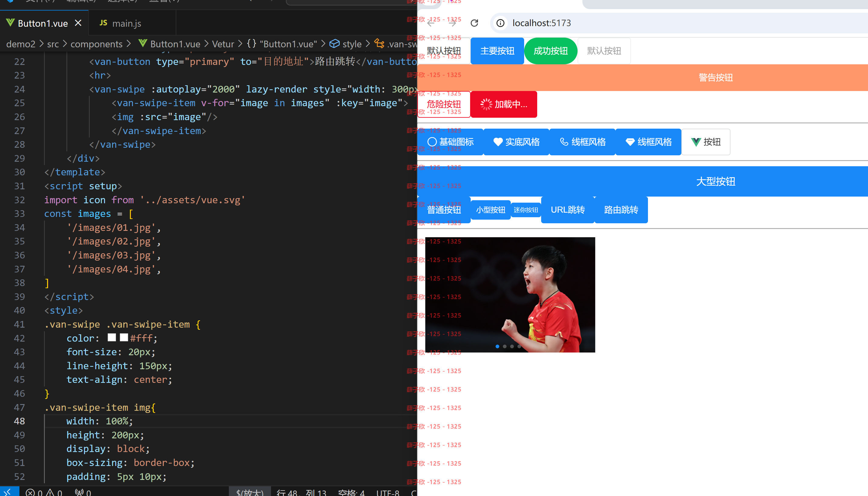Click '../assets/vue.svg' import path

point(192,200)
